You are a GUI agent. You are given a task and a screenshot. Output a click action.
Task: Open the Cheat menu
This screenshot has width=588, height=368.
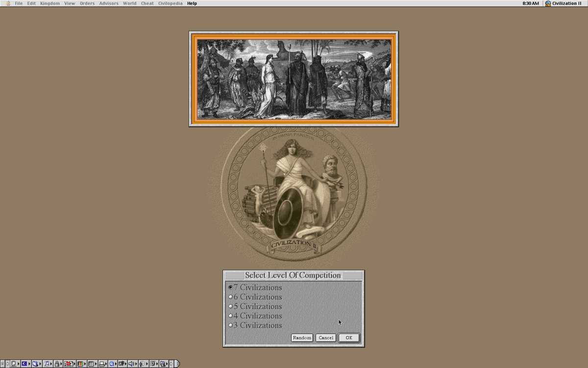[147, 3]
